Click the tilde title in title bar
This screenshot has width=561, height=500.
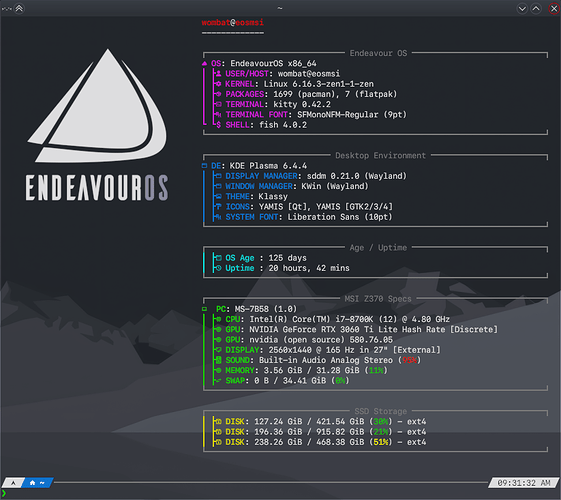pyautogui.click(x=280, y=8)
